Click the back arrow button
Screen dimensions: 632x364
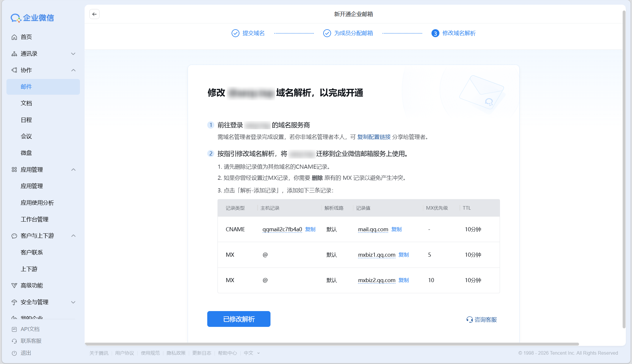coord(94,14)
